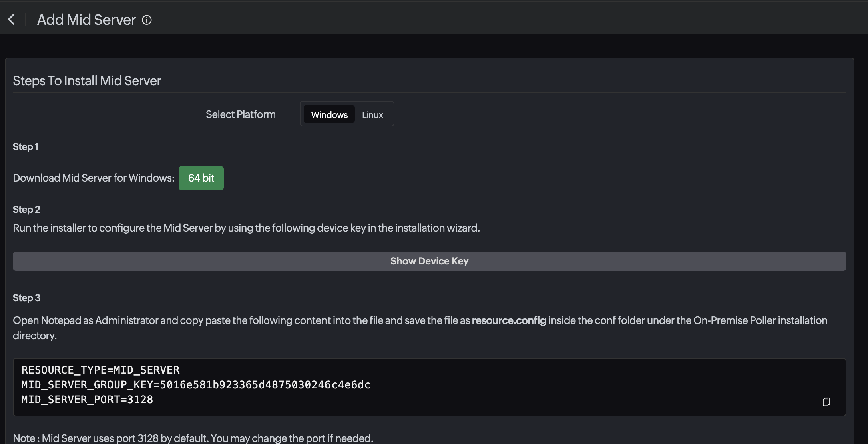Download the 64 bit Mid Server installer

tap(201, 178)
